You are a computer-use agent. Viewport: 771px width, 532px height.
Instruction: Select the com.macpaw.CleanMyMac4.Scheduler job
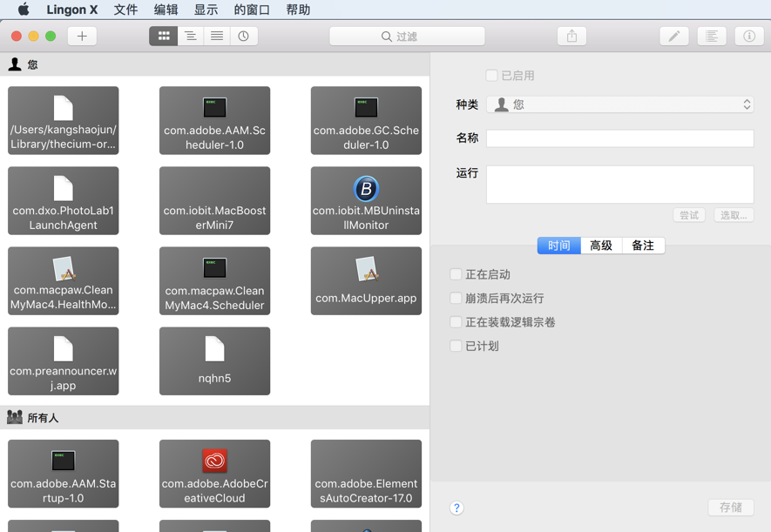click(x=214, y=280)
